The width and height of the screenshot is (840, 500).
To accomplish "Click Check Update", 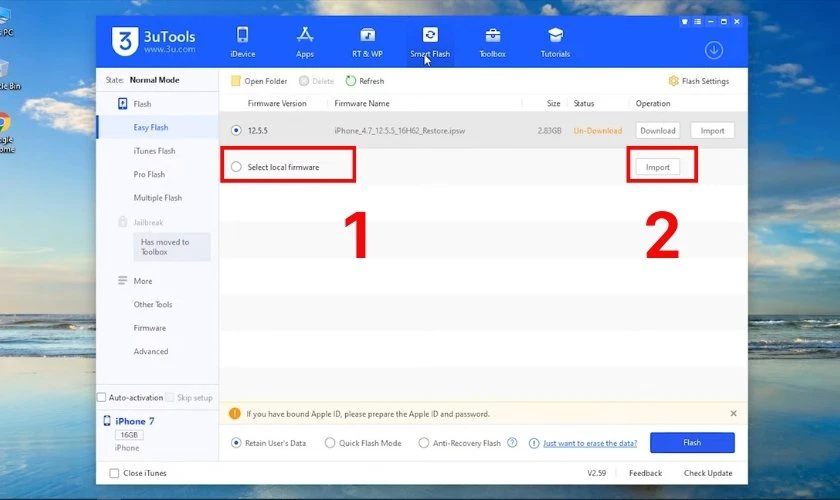I will [708, 473].
